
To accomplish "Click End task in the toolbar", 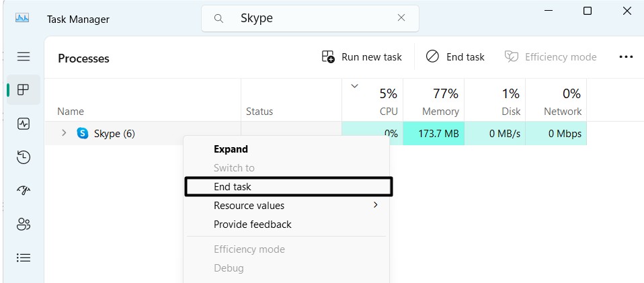I will [455, 57].
